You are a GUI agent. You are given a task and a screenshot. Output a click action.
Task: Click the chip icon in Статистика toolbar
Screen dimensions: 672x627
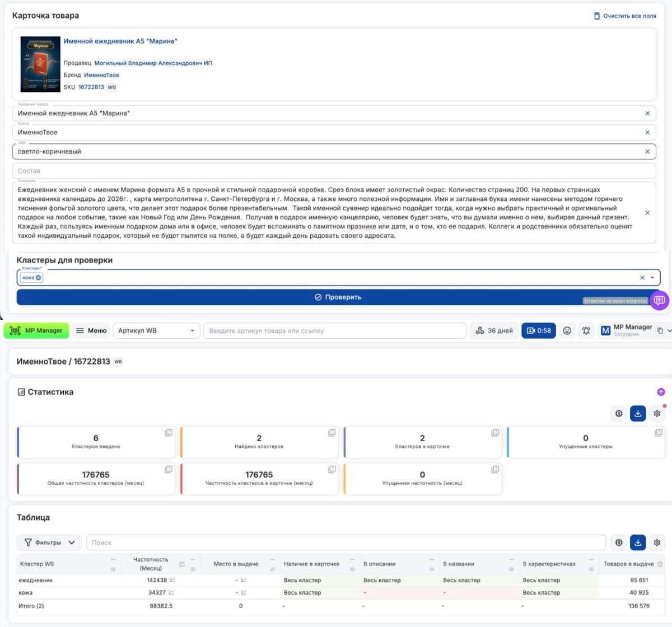pyautogui.click(x=619, y=413)
